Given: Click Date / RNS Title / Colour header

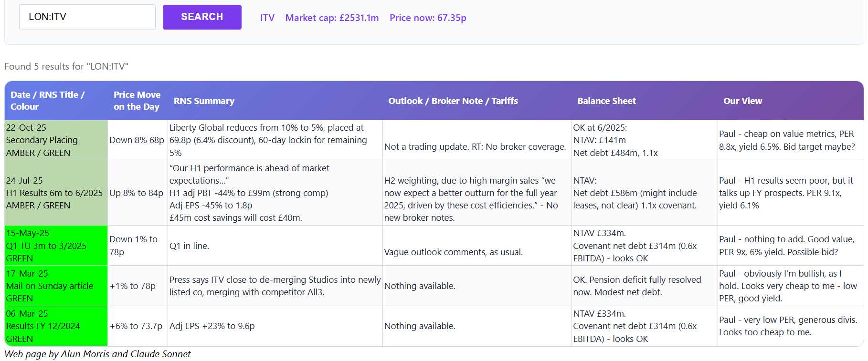Looking at the screenshot, I should tap(48, 101).
